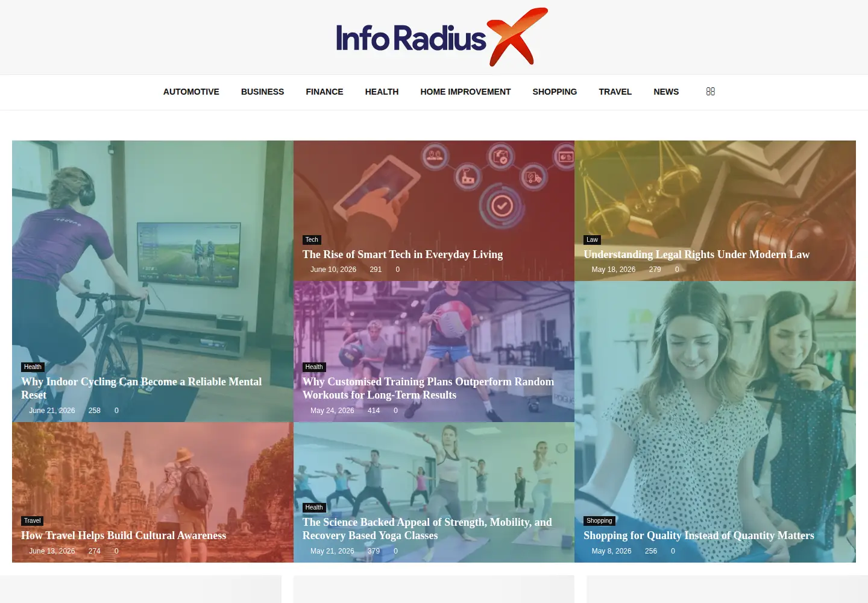
Task: Click the Shopping category tag on post
Action: pyautogui.click(x=599, y=521)
